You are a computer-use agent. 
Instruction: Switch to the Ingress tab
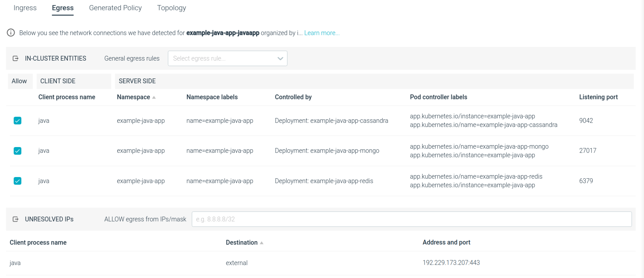point(25,8)
